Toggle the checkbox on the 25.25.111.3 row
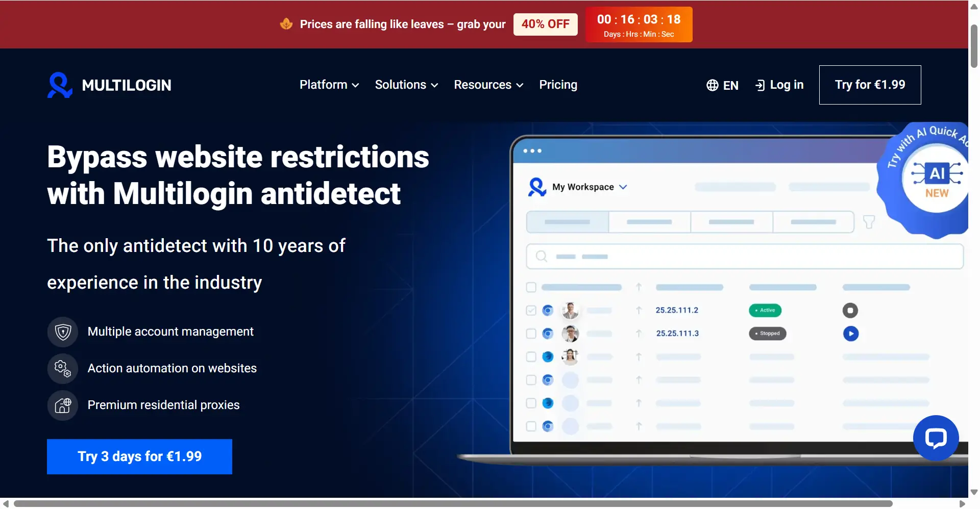 point(531,334)
